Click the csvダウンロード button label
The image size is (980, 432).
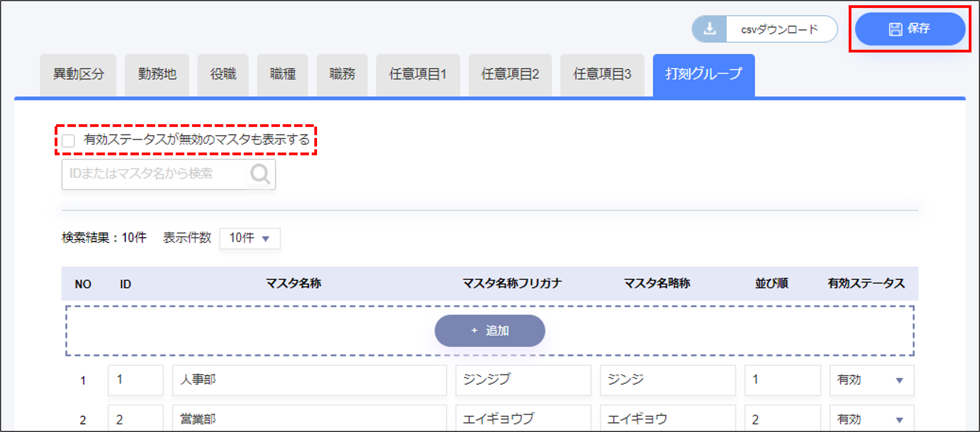[x=780, y=29]
